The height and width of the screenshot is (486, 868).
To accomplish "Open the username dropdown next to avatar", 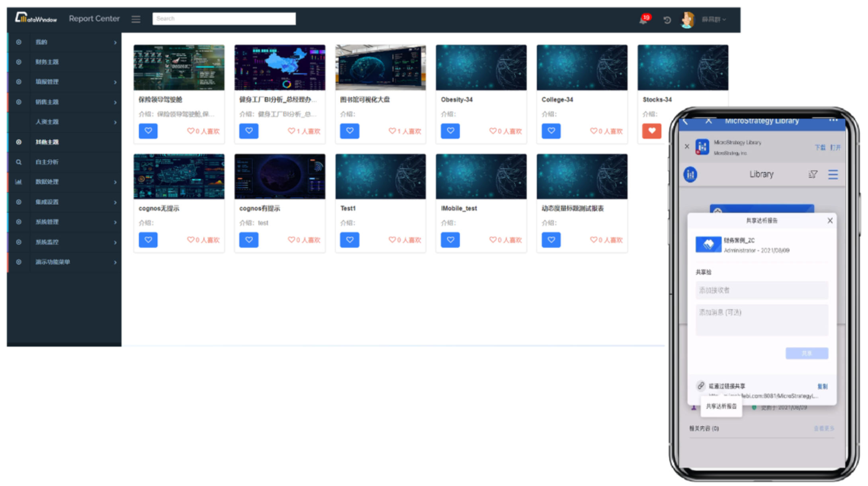I will [714, 20].
